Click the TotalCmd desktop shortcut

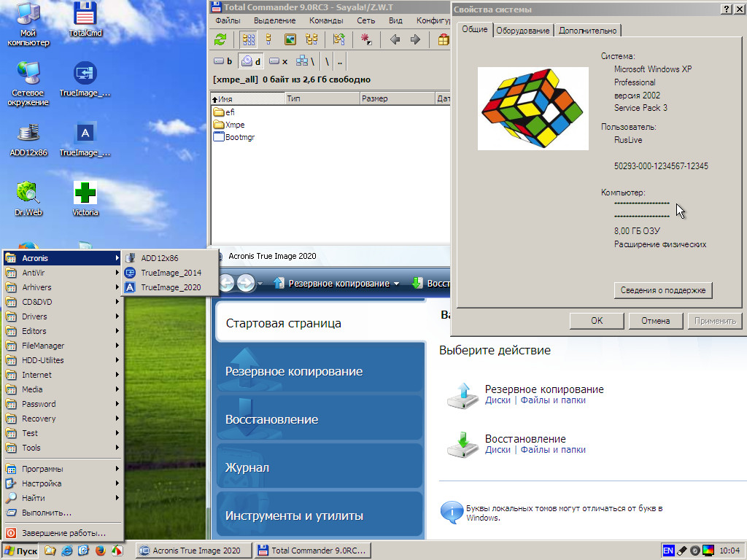pyautogui.click(x=85, y=20)
